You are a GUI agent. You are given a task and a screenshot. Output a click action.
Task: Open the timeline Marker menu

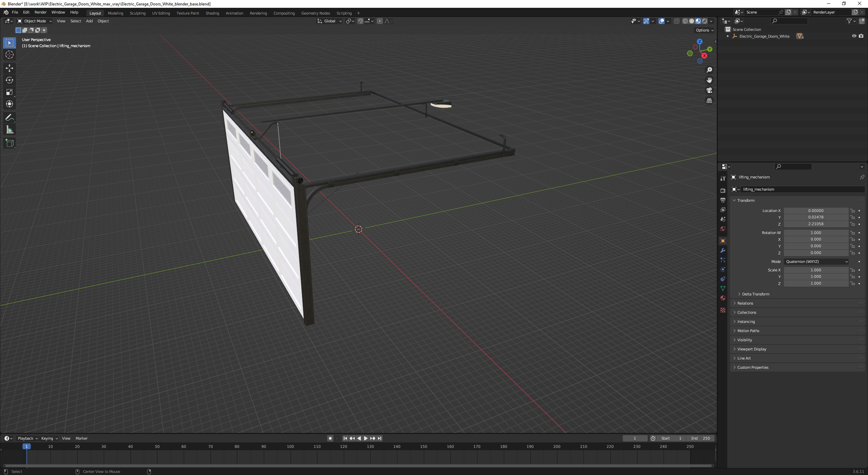click(x=81, y=438)
